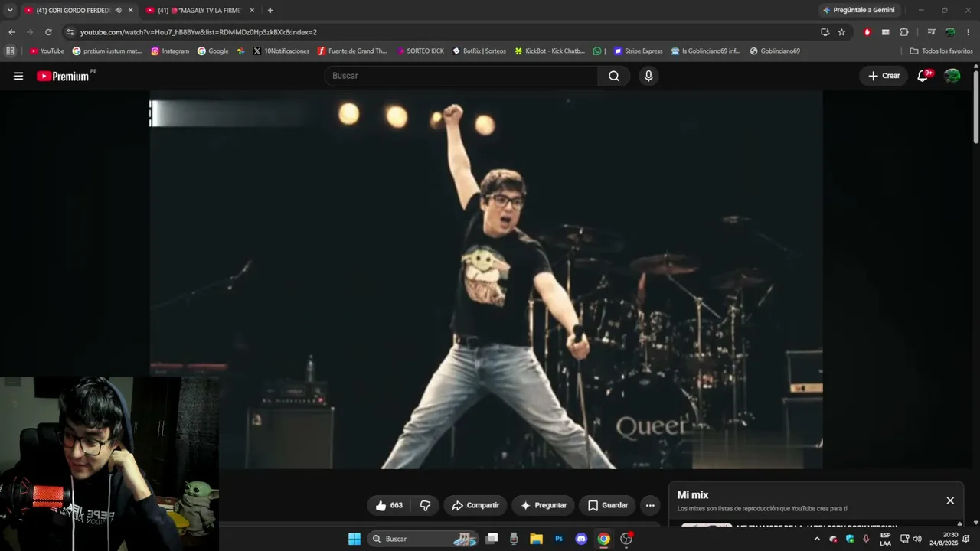Go back with the browser back arrow
The height and width of the screenshot is (551, 980).
[x=11, y=32]
